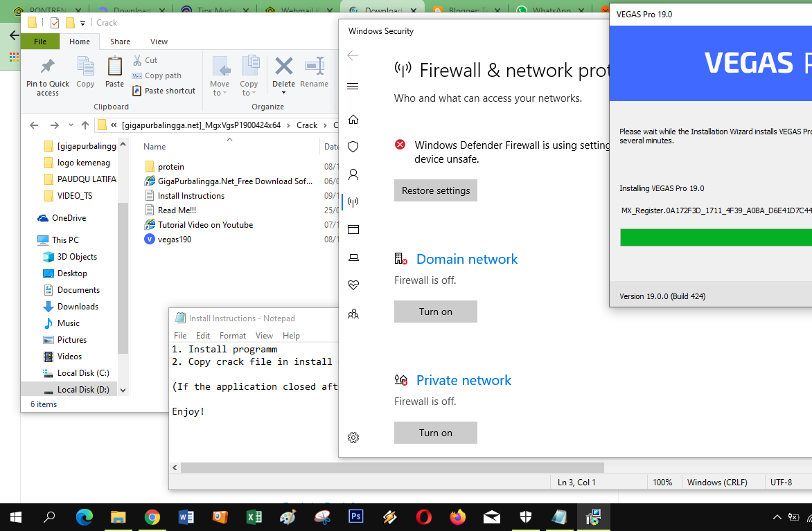Viewport: 812px width, 531px height.
Task: Click Notepad horizontal scrollbar left arrow
Action: [x=175, y=467]
